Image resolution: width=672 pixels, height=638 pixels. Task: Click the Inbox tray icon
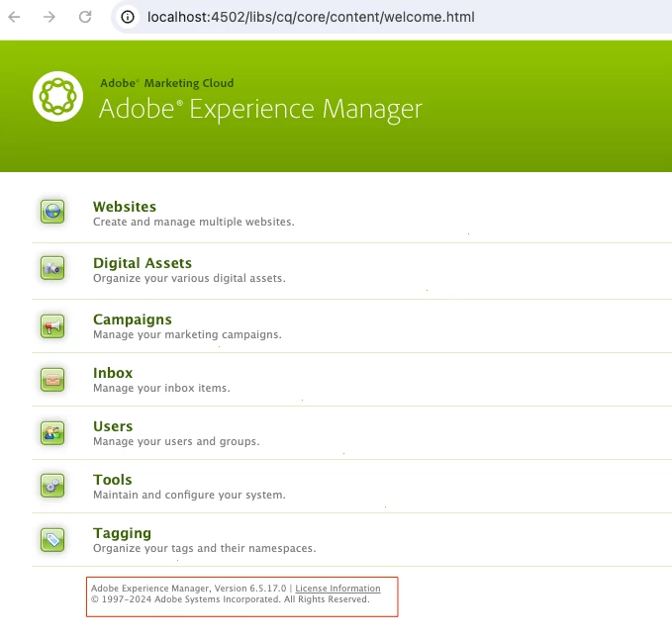[x=52, y=380]
